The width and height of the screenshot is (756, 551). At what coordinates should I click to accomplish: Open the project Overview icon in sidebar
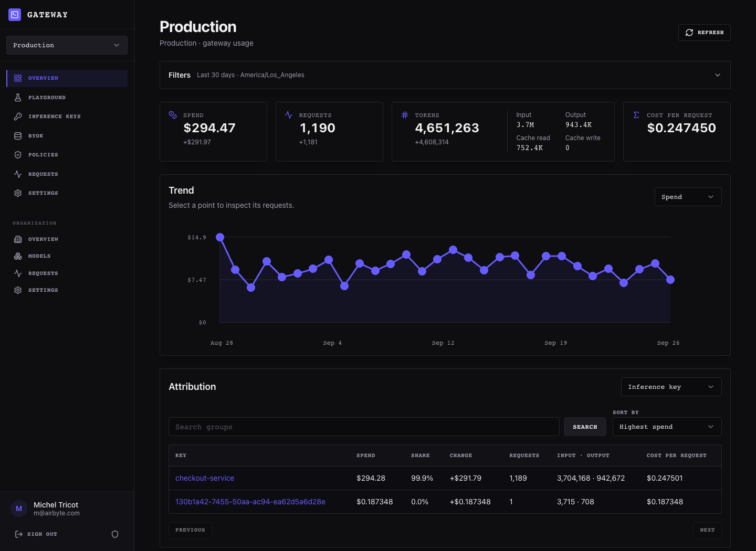(x=18, y=78)
